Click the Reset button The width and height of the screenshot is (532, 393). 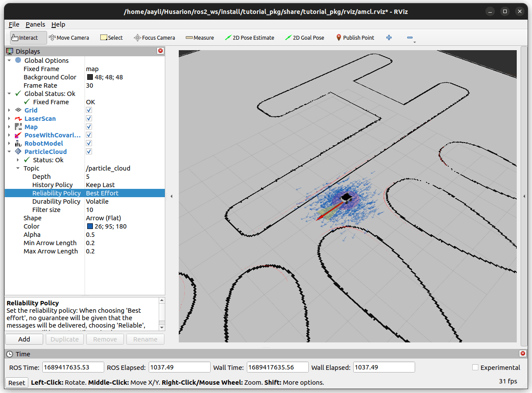[17, 383]
